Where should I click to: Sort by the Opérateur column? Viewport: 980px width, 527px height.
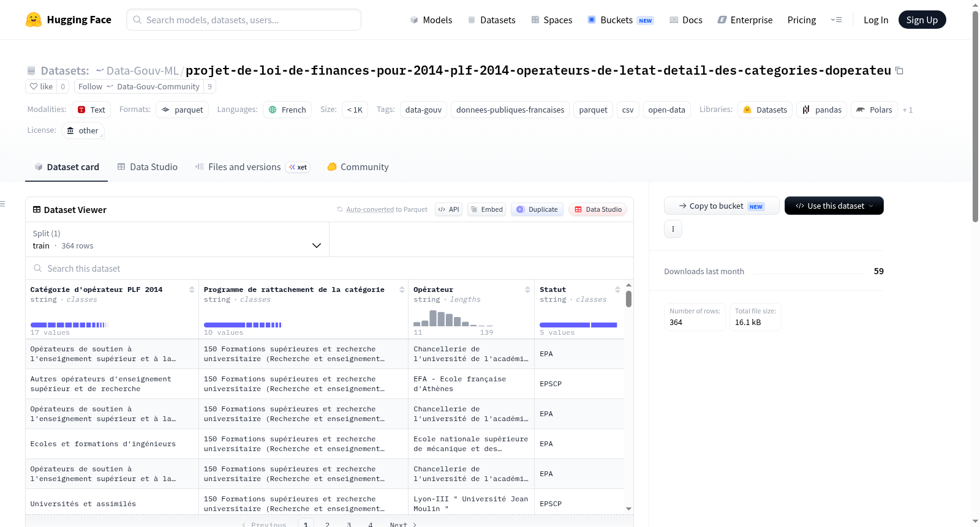(527, 290)
